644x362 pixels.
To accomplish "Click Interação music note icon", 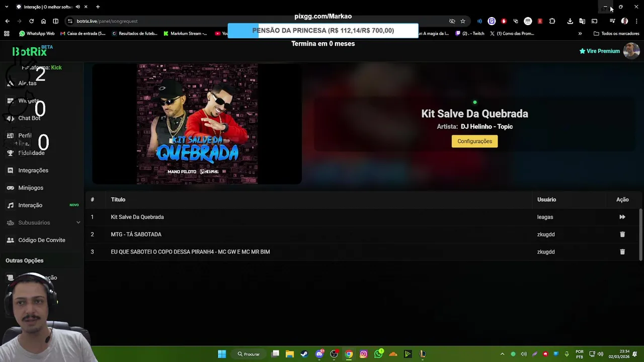I will pyautogui.click(x=10, y=205).
